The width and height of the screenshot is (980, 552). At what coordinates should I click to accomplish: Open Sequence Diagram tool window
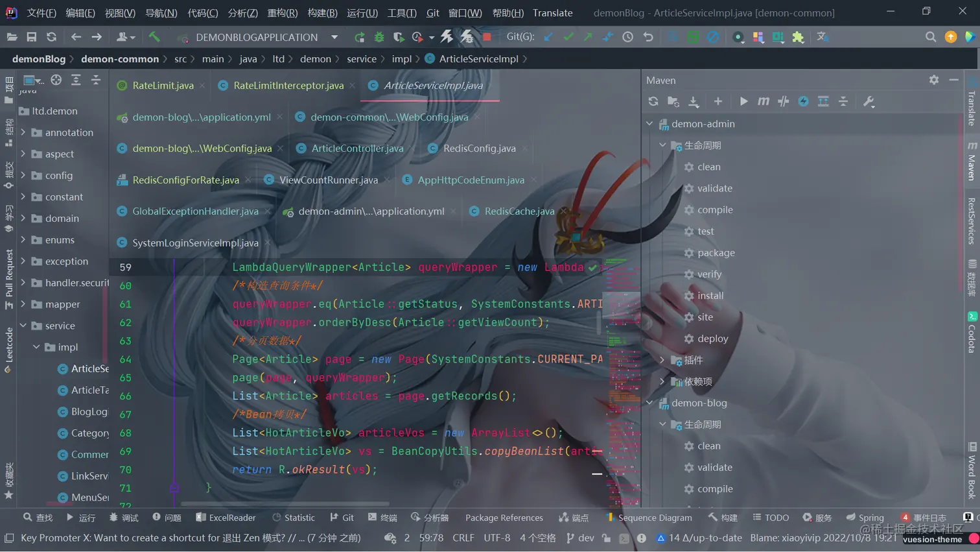[x=649, y=518]
